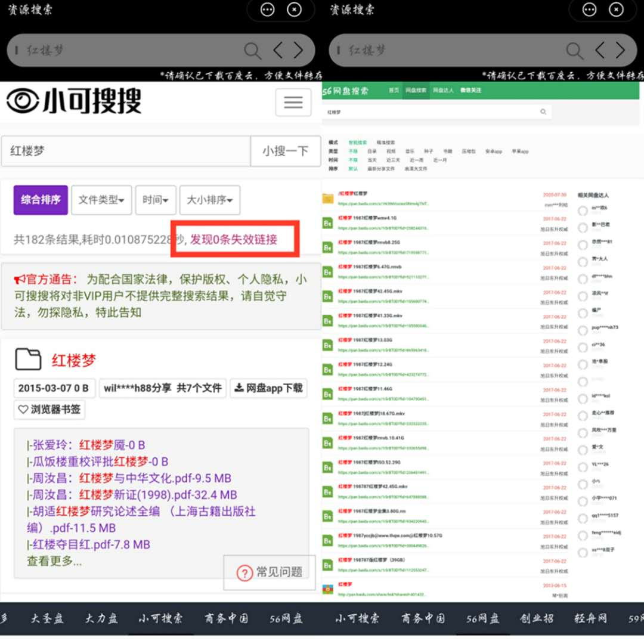Click green file icon for 1987红楼梦ISO.52.29G
This screenshot has width=644, height=644.
(327, 467)
